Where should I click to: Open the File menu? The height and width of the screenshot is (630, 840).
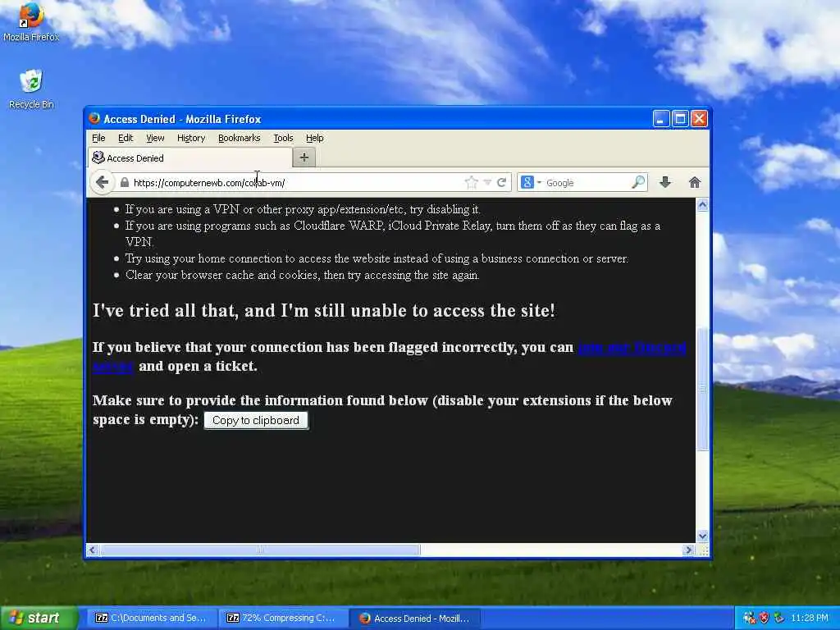coord(98,138)
